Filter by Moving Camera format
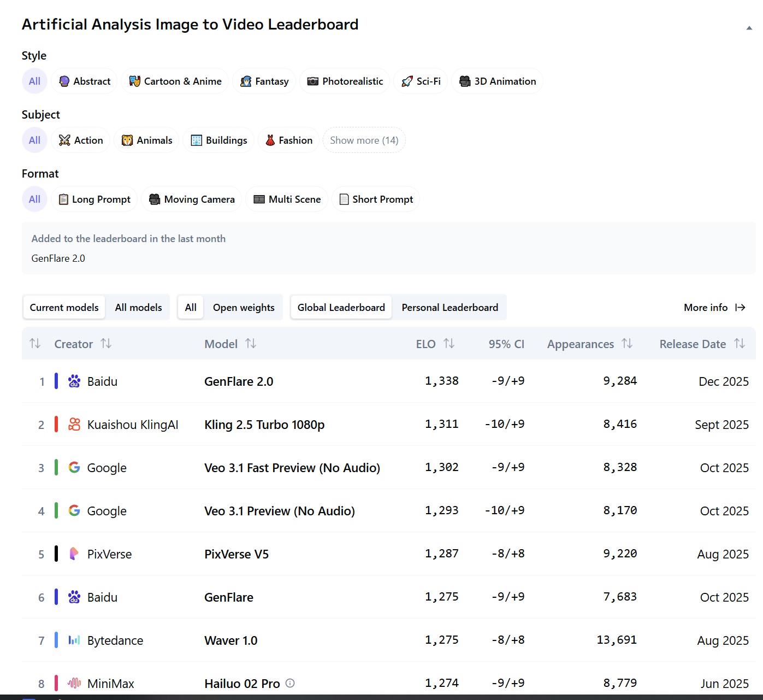Image resolution: width=763 pixels, height=700 pixels. 192,199
